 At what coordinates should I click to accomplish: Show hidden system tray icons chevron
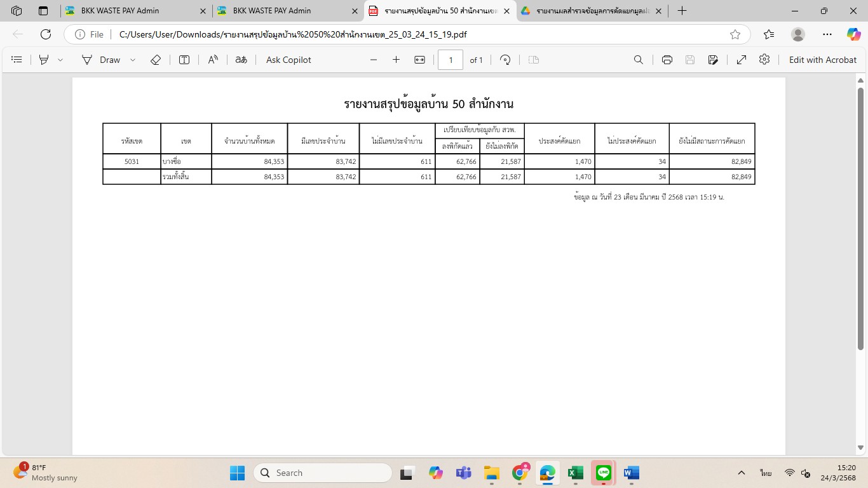[741, 473]
